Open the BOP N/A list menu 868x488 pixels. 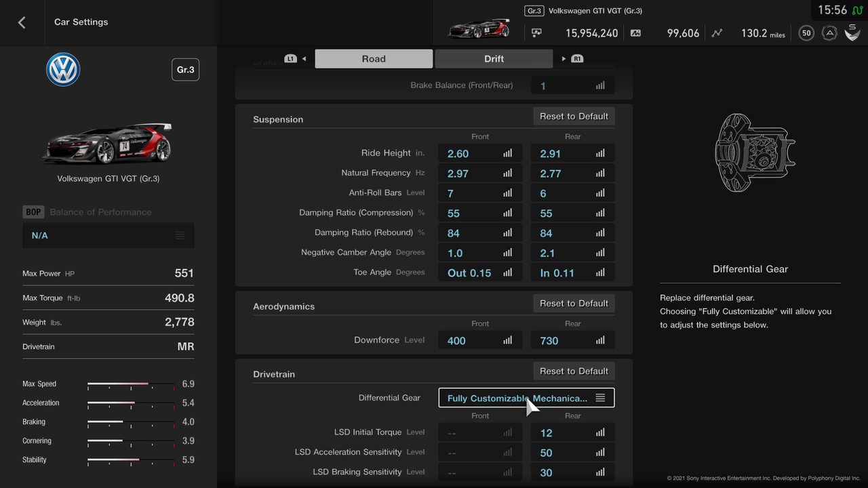108,235
